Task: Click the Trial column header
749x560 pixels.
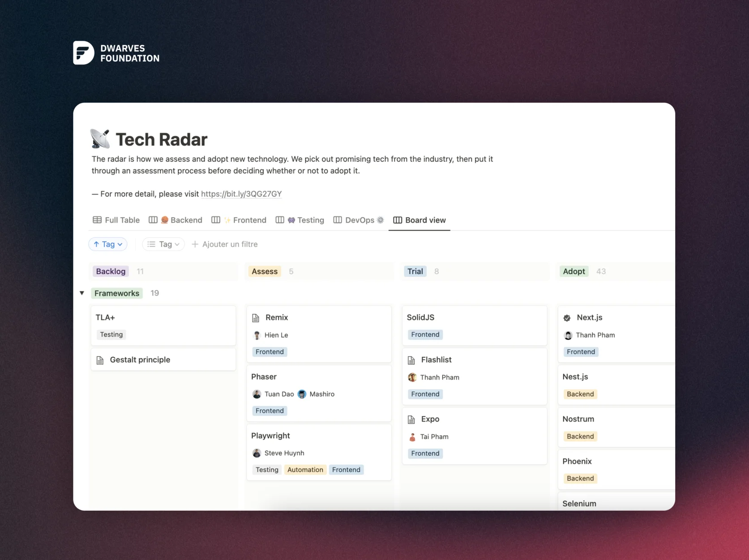Action: pos(415,271)
